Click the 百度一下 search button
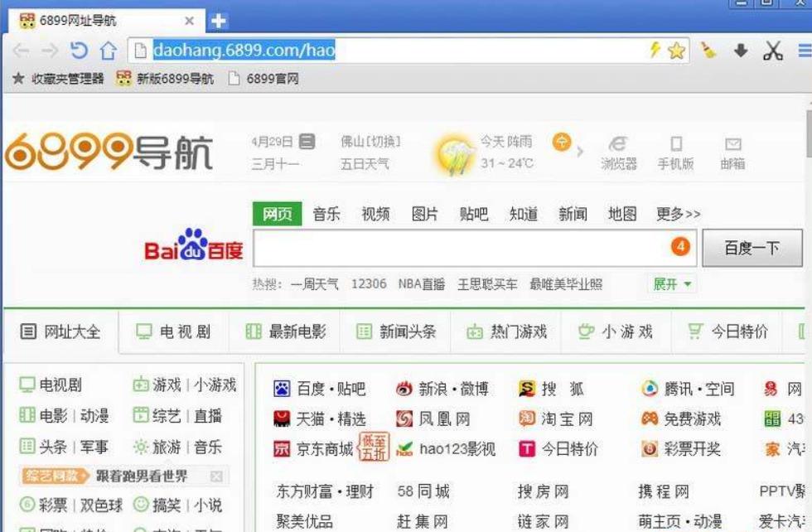This screenshot has height=532, width=812. click(752, 248)
